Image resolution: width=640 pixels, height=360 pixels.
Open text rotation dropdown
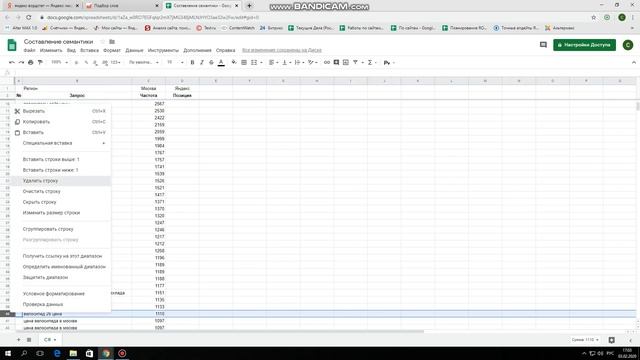point(313,62)
